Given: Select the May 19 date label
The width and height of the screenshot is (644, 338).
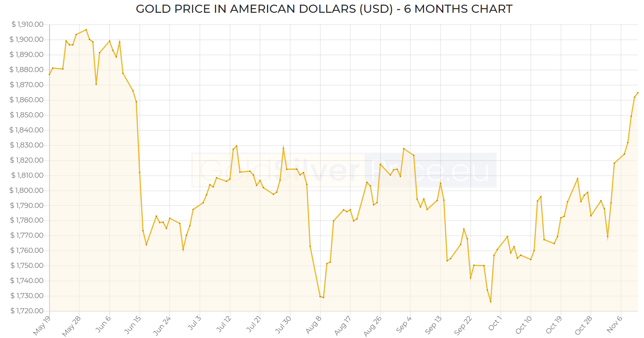Looking at the screenshot, I should pos(42,325).
